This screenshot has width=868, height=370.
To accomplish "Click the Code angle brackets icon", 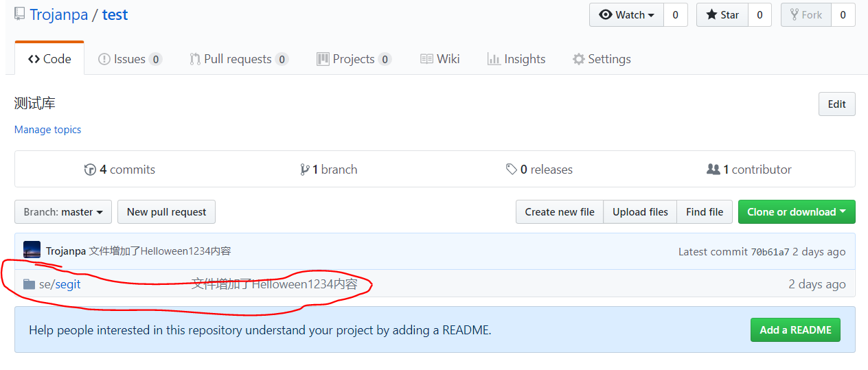I will click(34, 59).
